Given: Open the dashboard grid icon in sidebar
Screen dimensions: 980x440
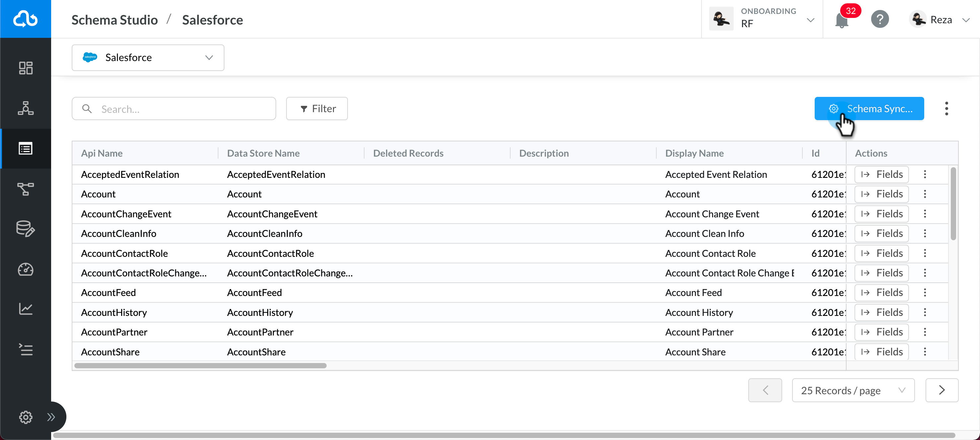Looking at the screenshot, I should pyautogui.click(x=26, y=68).
